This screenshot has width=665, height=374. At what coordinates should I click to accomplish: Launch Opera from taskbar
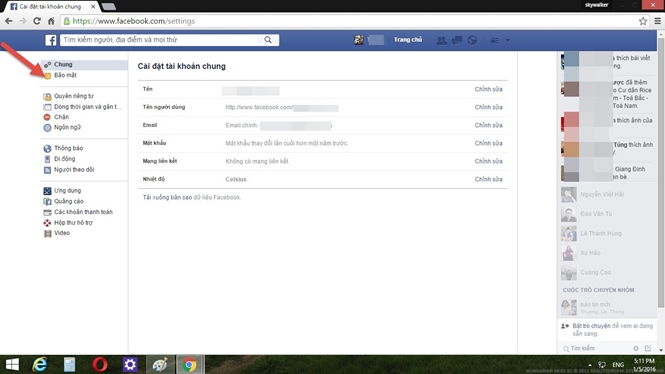click(100, 364)
